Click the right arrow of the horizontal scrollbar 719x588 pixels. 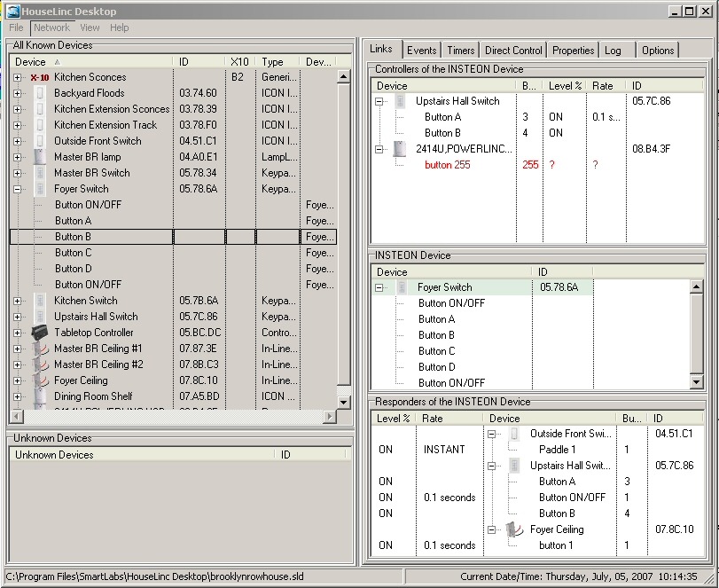pyautogui.click(x=330, y=416)
